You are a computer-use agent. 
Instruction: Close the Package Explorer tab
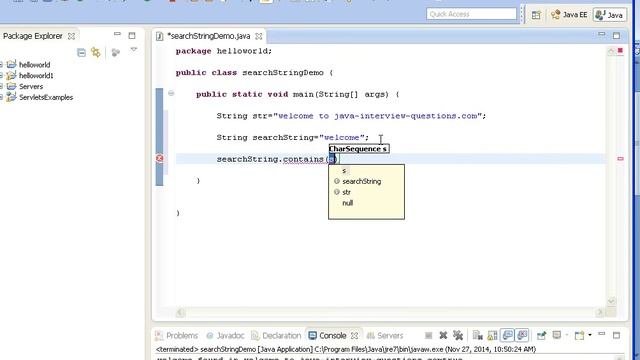[x=71, y=36]
